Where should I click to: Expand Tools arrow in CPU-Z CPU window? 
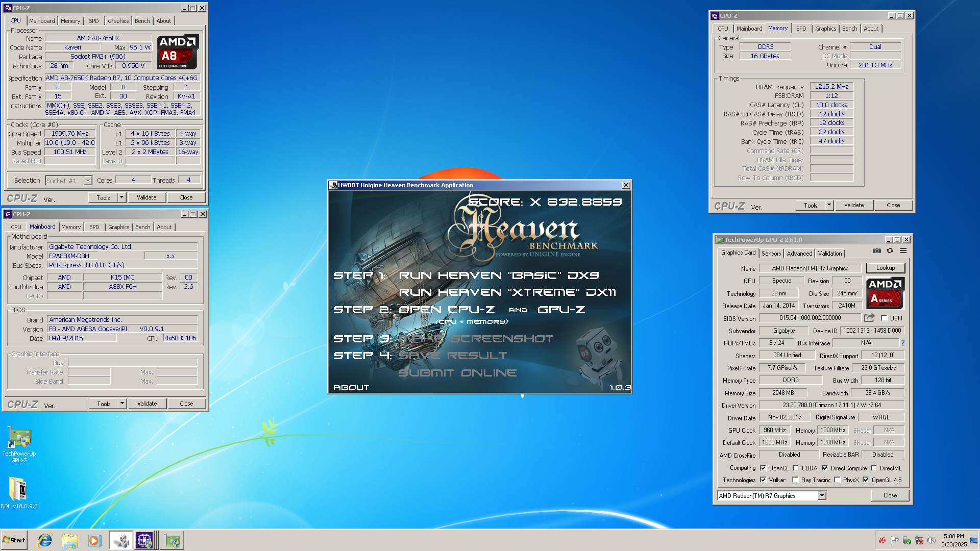click(x=121, y=197)
